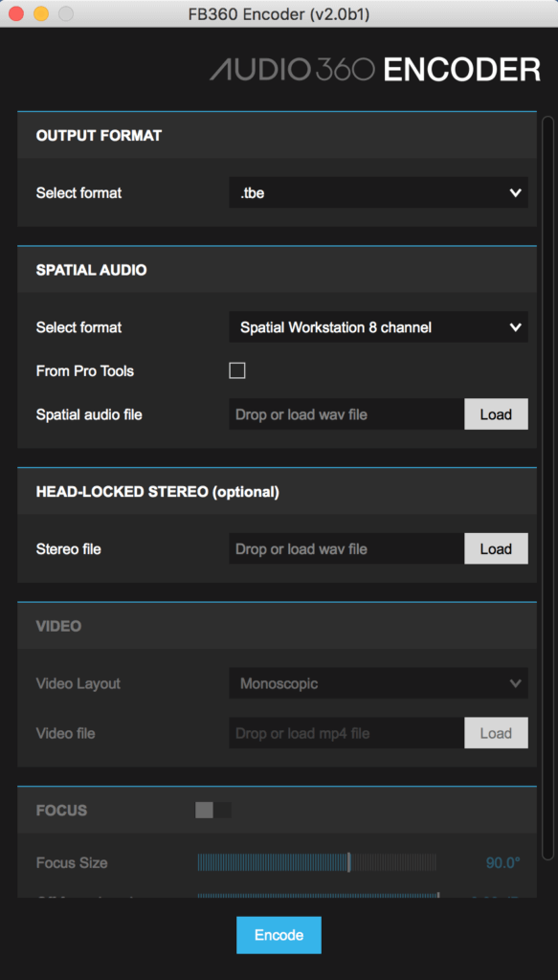Load a head-locked stereo file
Screen dimensions: 558x980
pyautogui.click(x=496, y=548)
